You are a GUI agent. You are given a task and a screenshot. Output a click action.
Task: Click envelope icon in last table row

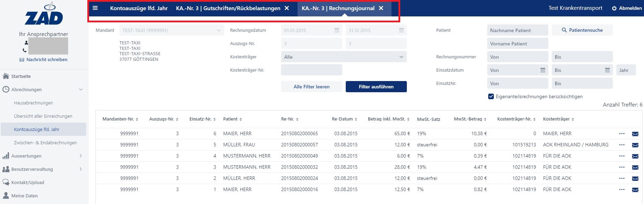635,190
